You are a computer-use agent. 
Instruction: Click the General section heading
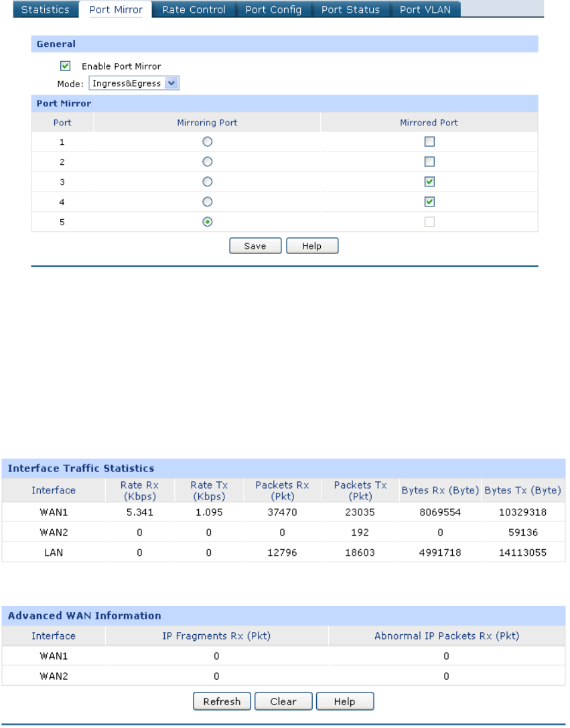(x=56, y=44)
